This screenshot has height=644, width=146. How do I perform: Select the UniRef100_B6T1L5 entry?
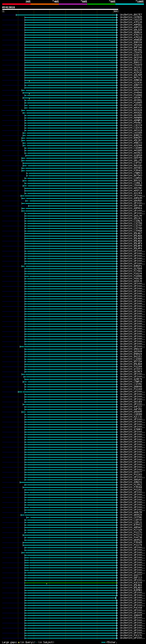point(131,78)
